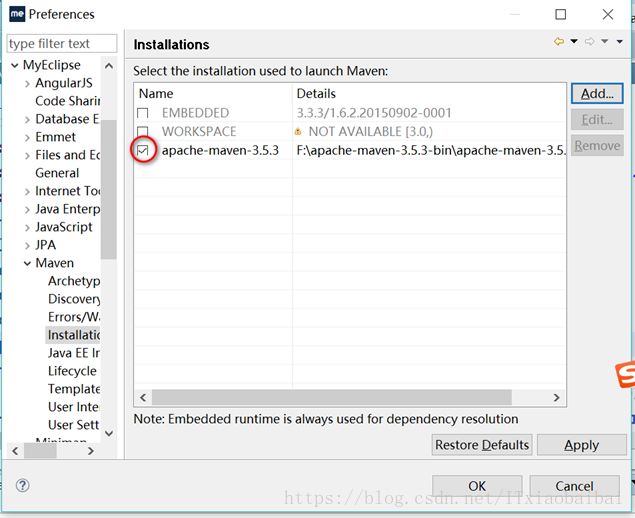The image size is (635, 518).
Task: Click tree horizontal scrollbar right arrow
Action: pyautogui.click(x=91, y=450)
